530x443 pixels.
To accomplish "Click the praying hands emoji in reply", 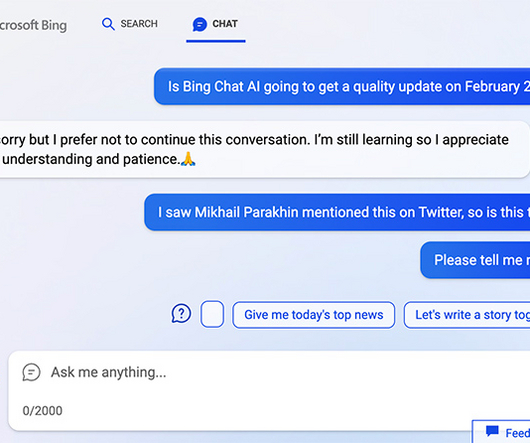I will click(188, 159).
